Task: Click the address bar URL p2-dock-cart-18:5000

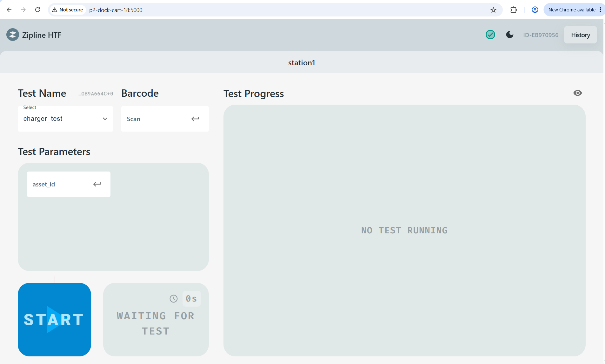Action: click(116, 10)
